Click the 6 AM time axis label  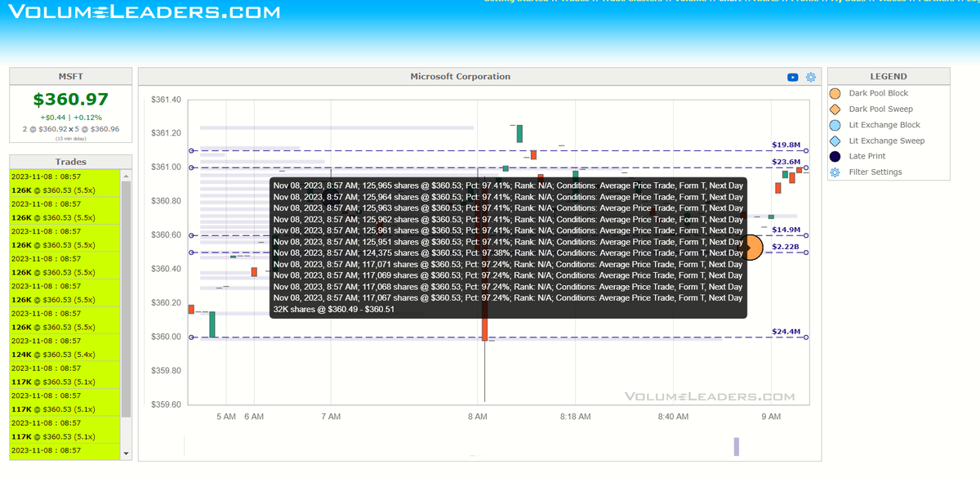coord(254,417)
